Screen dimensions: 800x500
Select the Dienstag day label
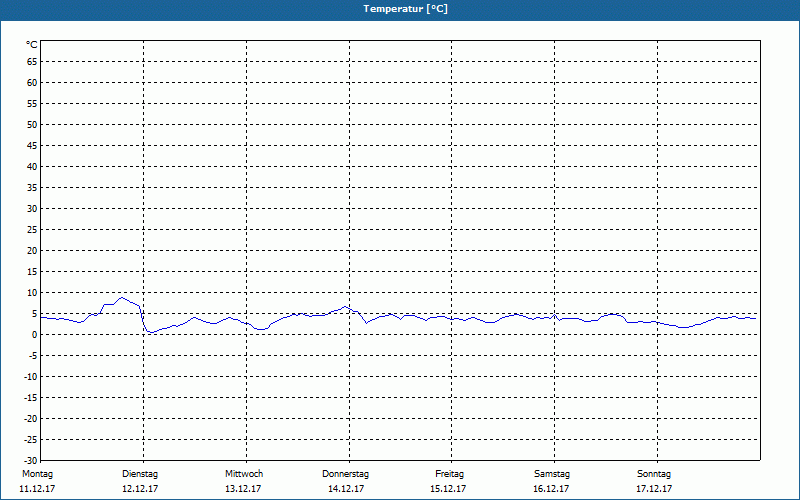(140, 474)
